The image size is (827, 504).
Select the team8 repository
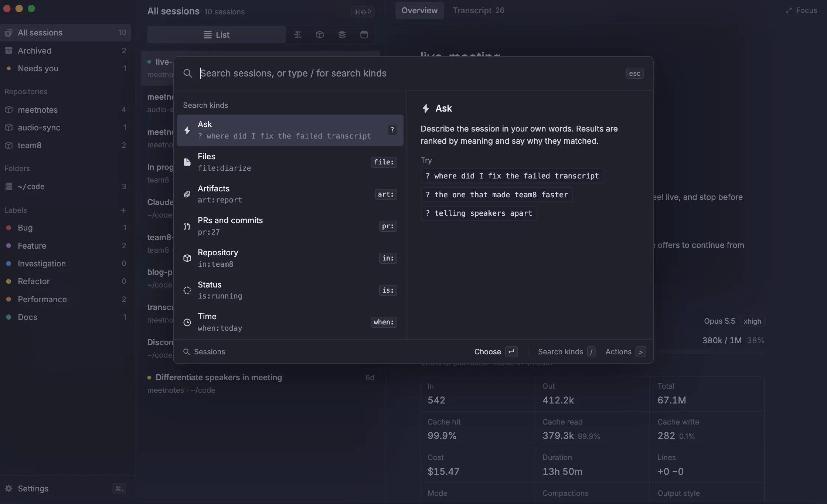click(x=65, y=145)
